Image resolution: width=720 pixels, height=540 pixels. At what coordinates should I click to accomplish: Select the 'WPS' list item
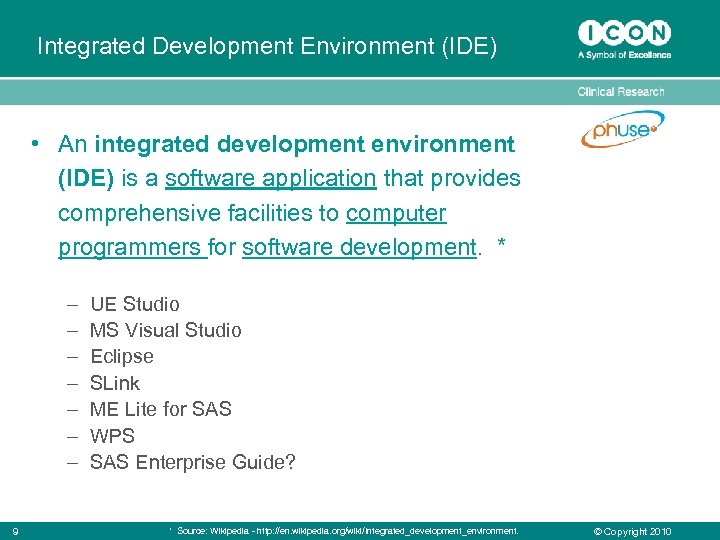[112, 436]
